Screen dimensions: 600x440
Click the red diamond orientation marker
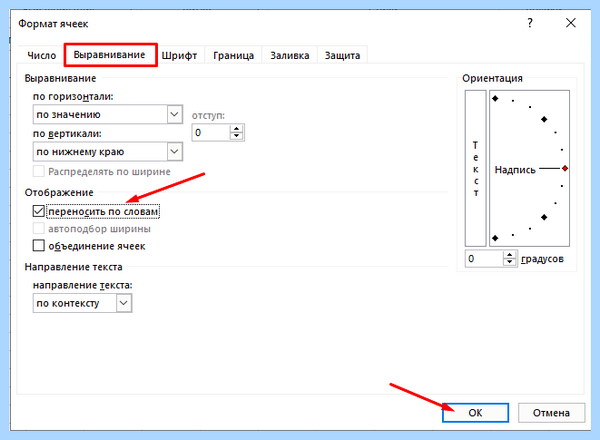click(x=565, y=168)
